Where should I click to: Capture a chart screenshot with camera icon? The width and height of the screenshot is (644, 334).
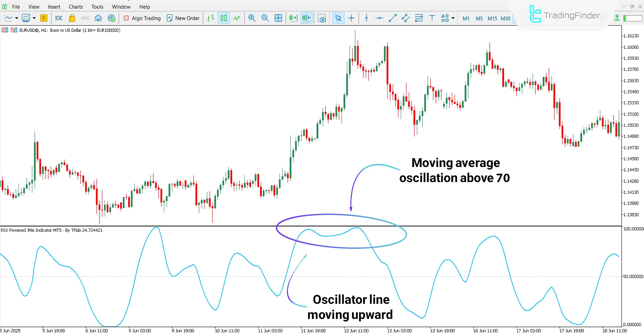click(x=322, y=18)
